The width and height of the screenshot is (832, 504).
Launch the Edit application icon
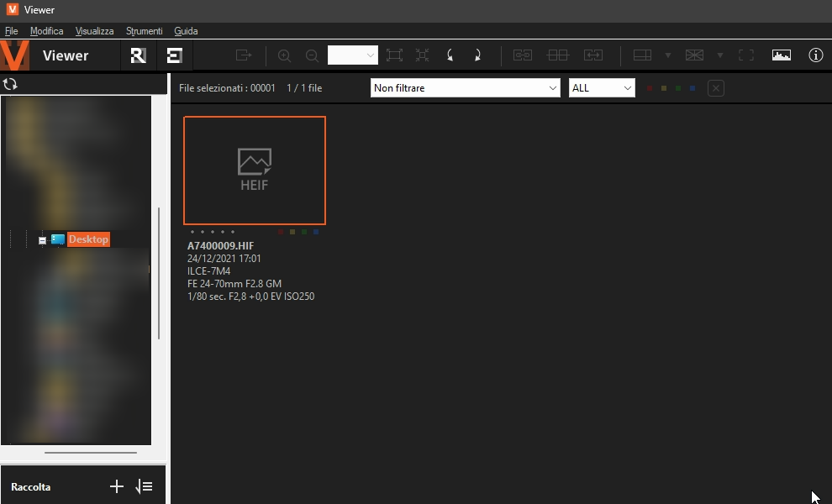click(x=175, y=55)
